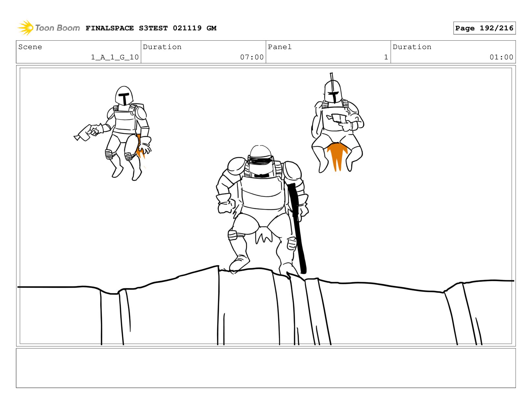Click the empty notes box below the panel
Viewport: 532px width, 412px height.
point(266,368)
